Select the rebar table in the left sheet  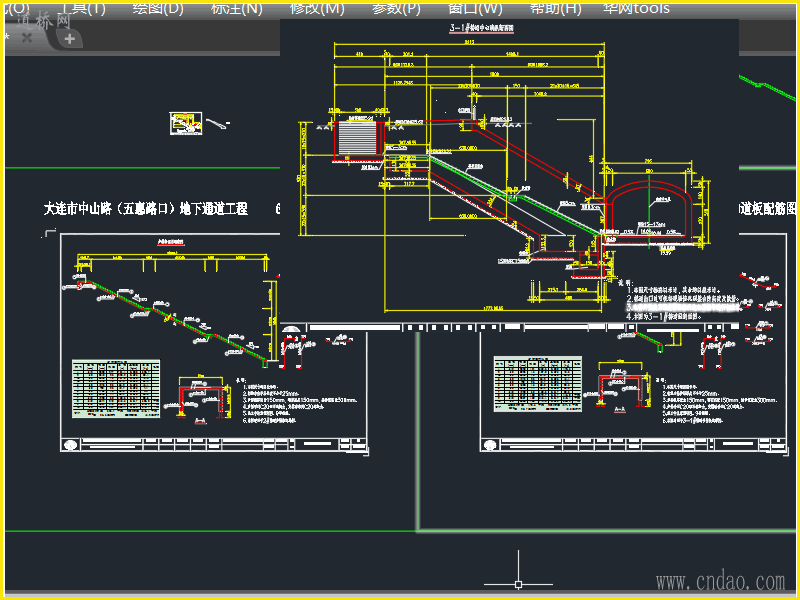tap(116, 389)
